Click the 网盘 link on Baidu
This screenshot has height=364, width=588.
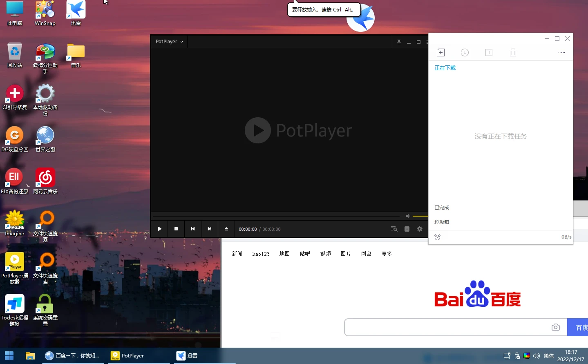366,254
